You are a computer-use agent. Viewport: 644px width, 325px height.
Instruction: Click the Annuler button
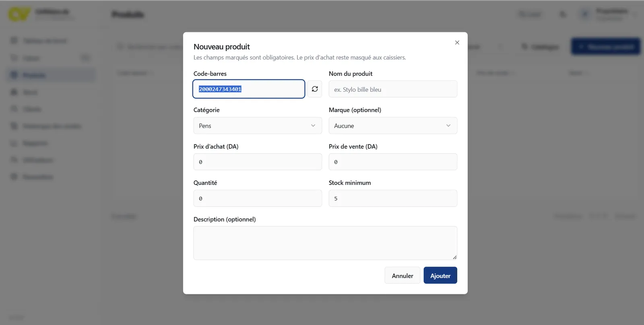pos(402,276)
